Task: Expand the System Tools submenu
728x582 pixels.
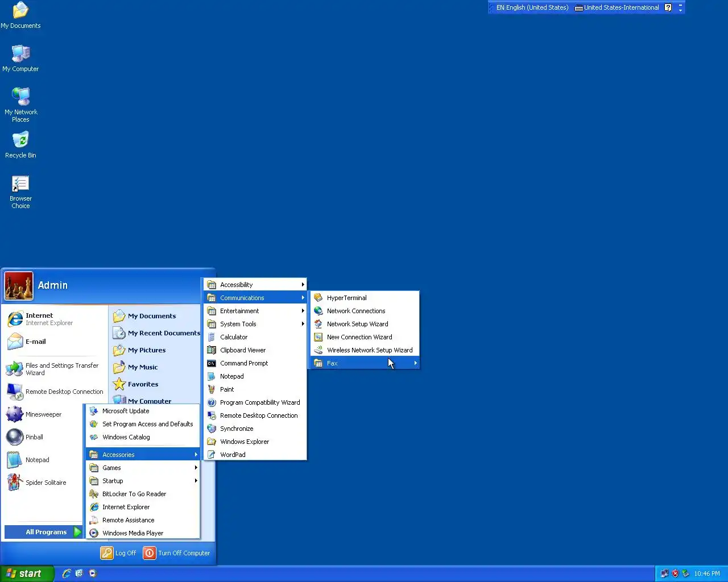Action: [x=255, y=324]
